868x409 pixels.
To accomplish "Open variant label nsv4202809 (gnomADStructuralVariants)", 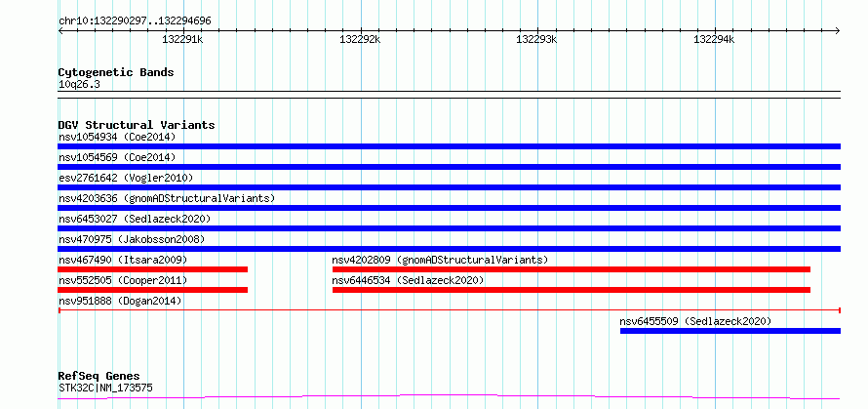I will [440, 260].
